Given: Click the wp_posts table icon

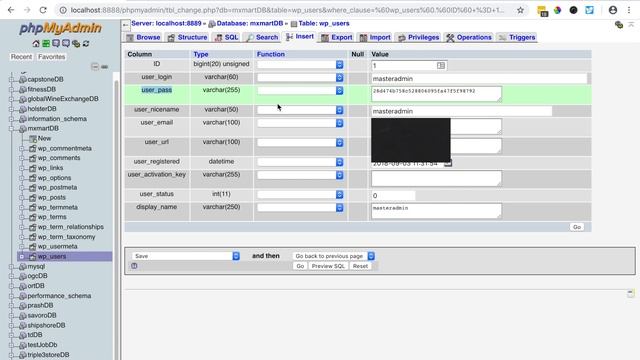Looking at the screenshot, I should click(33, 198).
